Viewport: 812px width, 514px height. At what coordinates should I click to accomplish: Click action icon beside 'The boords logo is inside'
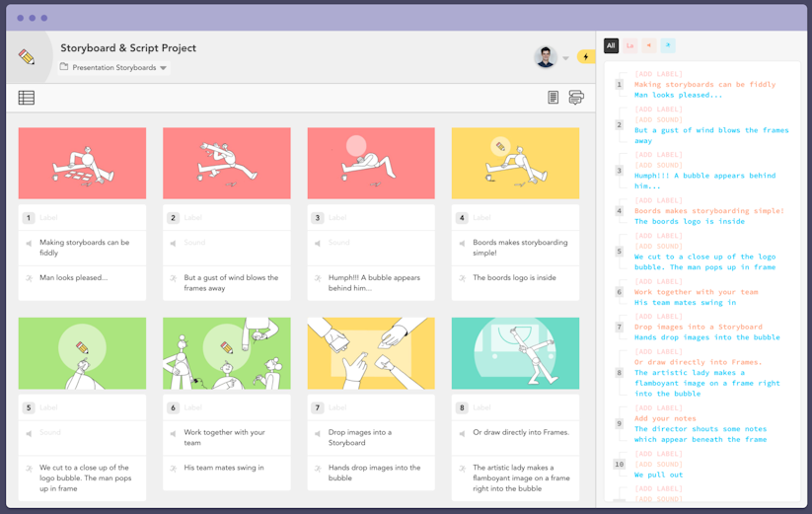[x=462, y=278]
